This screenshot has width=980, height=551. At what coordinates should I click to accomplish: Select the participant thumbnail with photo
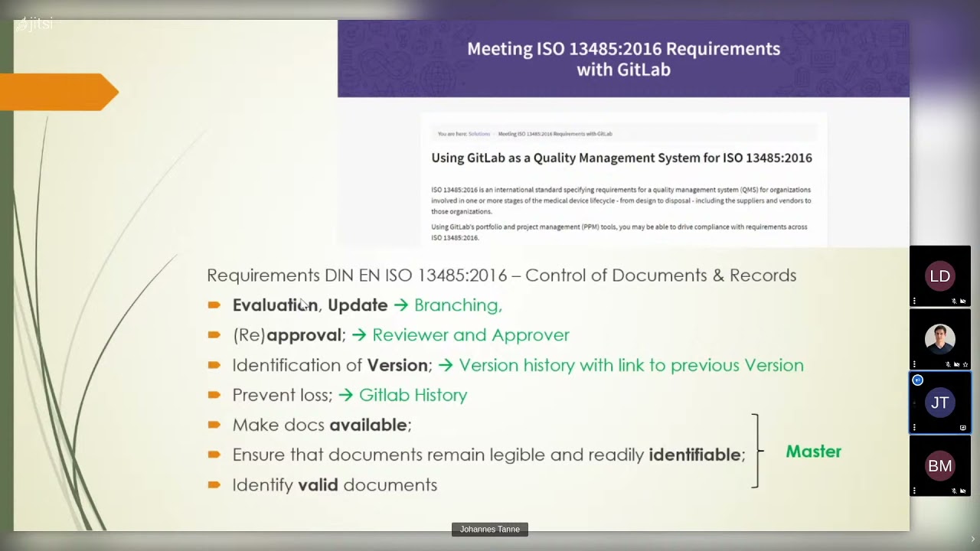point(939,339)
